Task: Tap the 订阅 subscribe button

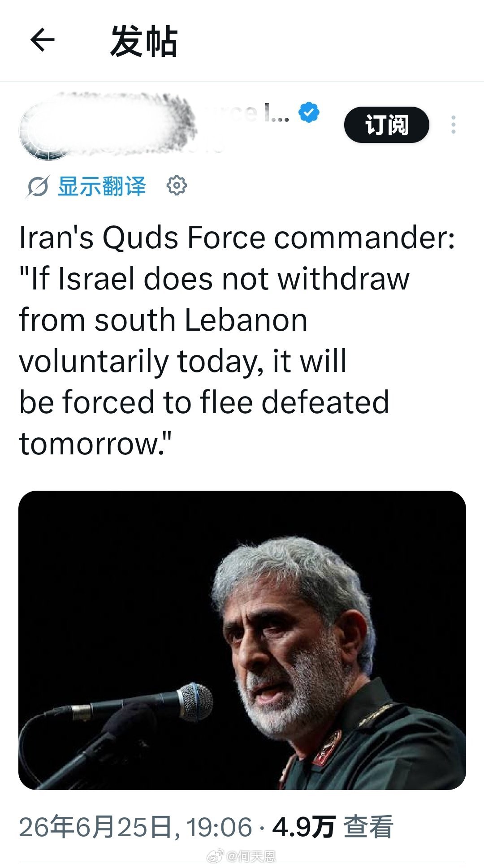Action: pos(386,125)
